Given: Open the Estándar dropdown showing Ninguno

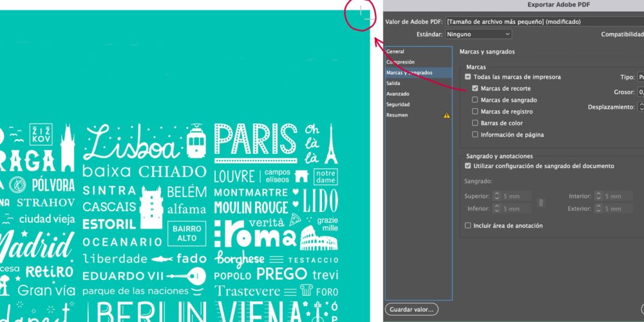Looking at the screenshot, I should coord(478,34).
